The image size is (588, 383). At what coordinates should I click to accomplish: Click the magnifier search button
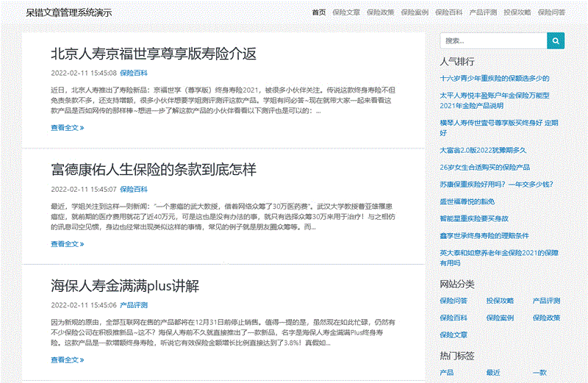coord(557,40)
